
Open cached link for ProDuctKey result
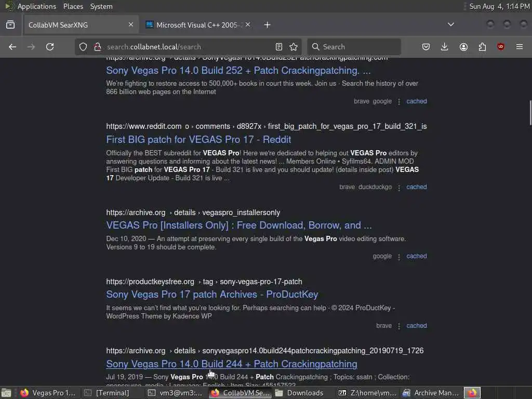coord(417,326)
